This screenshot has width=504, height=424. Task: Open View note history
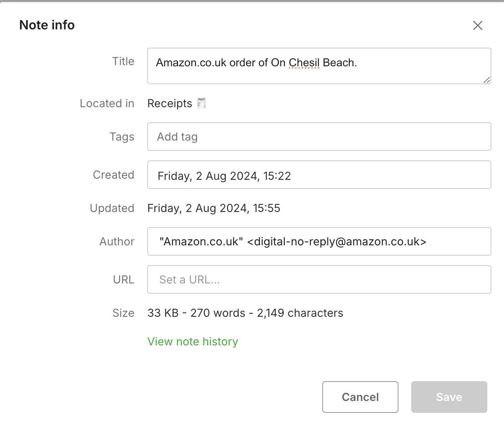[x=192, y=341]
